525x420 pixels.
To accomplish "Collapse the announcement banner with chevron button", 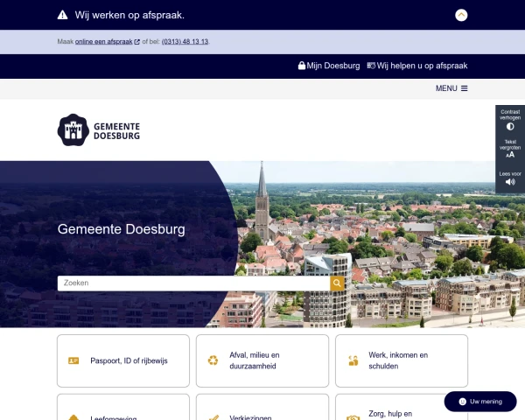I will pos(461,15).
